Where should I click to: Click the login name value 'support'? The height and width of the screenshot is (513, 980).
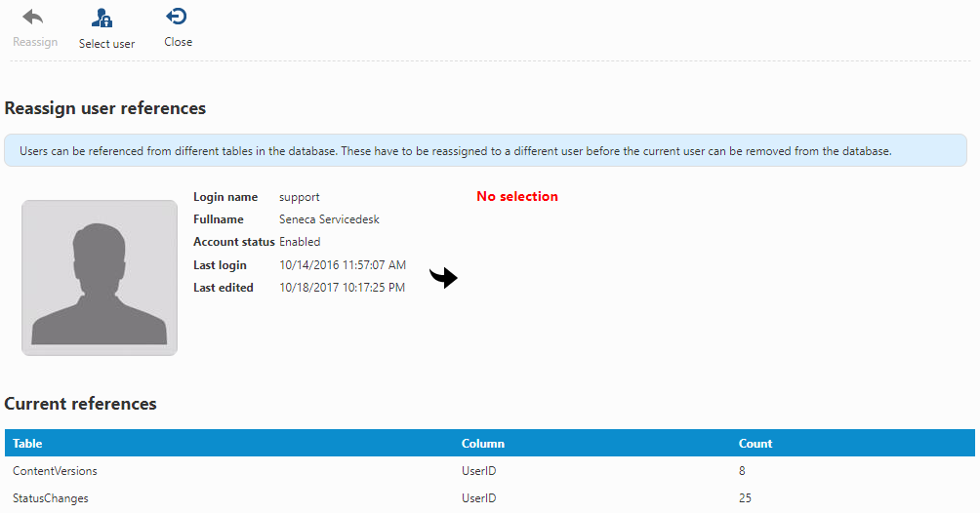pos(299,197)
